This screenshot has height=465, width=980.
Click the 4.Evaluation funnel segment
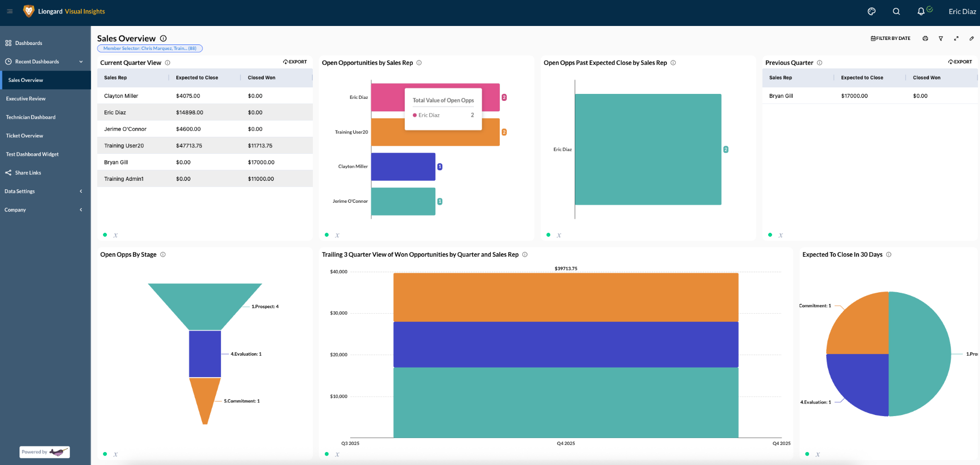205,354
